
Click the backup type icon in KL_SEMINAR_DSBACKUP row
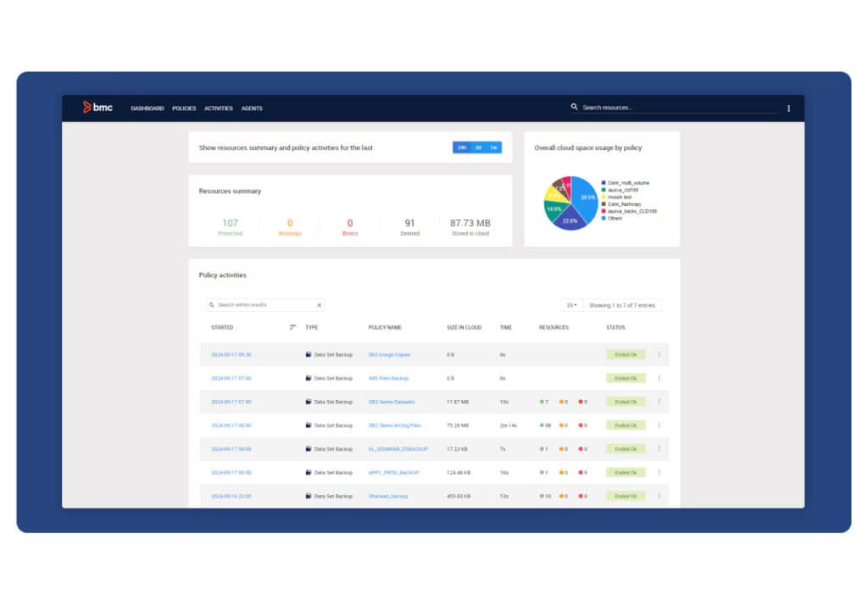309,449
